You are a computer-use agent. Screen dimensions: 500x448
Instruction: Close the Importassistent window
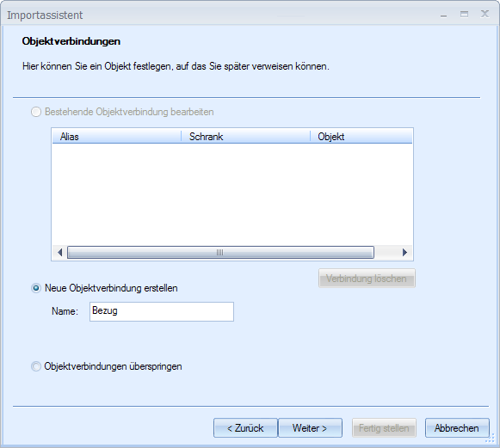(x=485, y=14)
